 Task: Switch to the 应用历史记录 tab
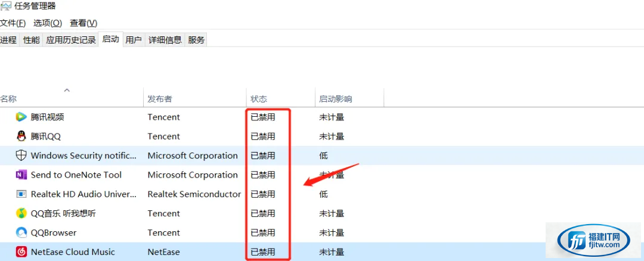pos(71,40)
